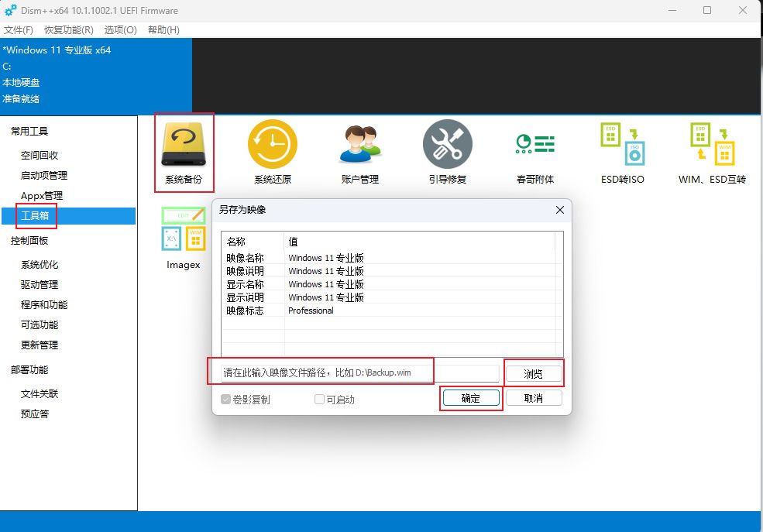Toggle the 卷影复制 checkbox
763x532 pixels.
click(226, 400)
